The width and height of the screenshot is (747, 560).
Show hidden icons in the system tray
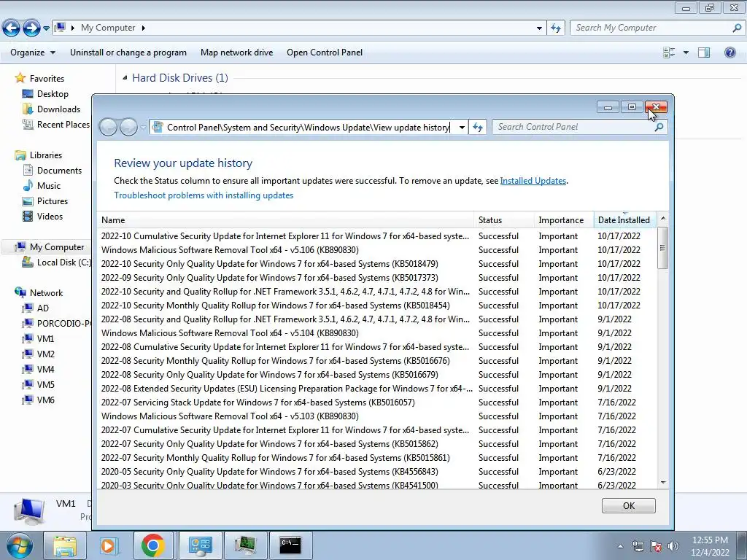pos(620,546)
